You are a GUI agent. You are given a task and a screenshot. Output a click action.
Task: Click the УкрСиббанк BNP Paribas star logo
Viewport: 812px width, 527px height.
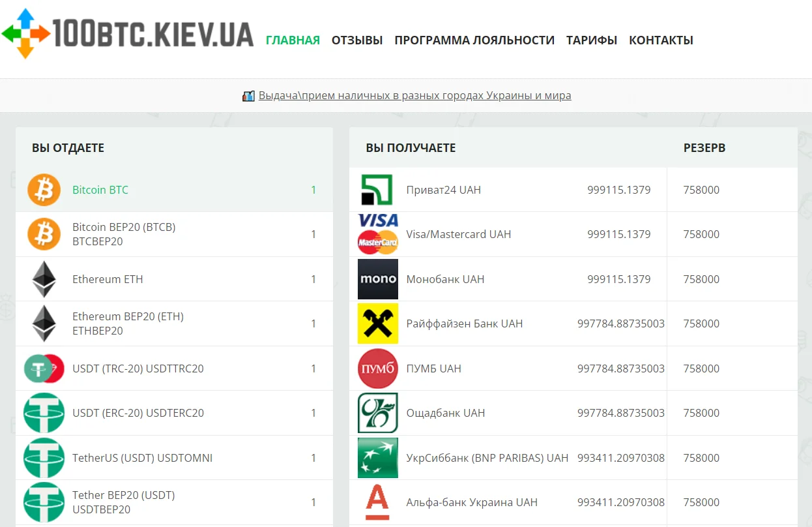[378, 458]
